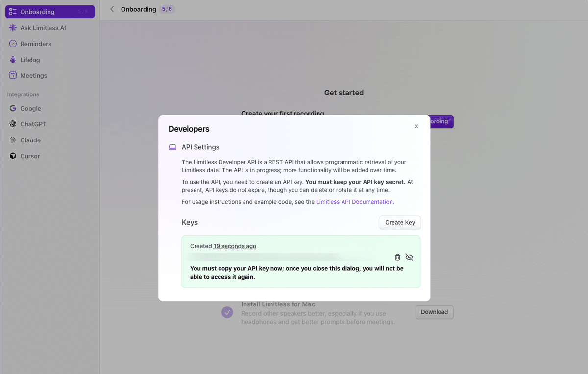Open the Meetings calendar icon
This screenshot has height=374, width=588.
(x=13, y=75)
